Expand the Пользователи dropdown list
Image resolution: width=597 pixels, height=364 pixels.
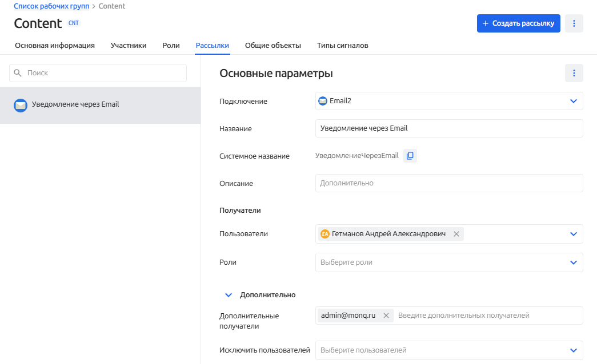(574, 234)
